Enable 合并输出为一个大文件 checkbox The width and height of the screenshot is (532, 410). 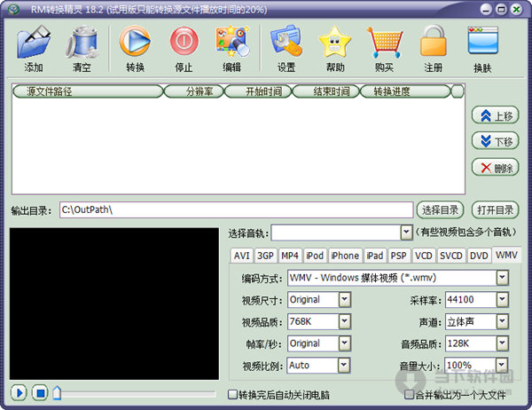(410, 394)
